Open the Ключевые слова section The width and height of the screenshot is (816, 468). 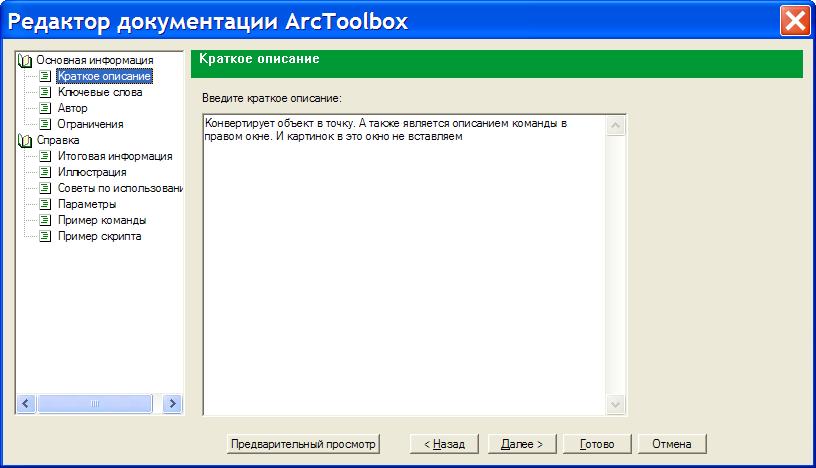click(x=100, y=92)
